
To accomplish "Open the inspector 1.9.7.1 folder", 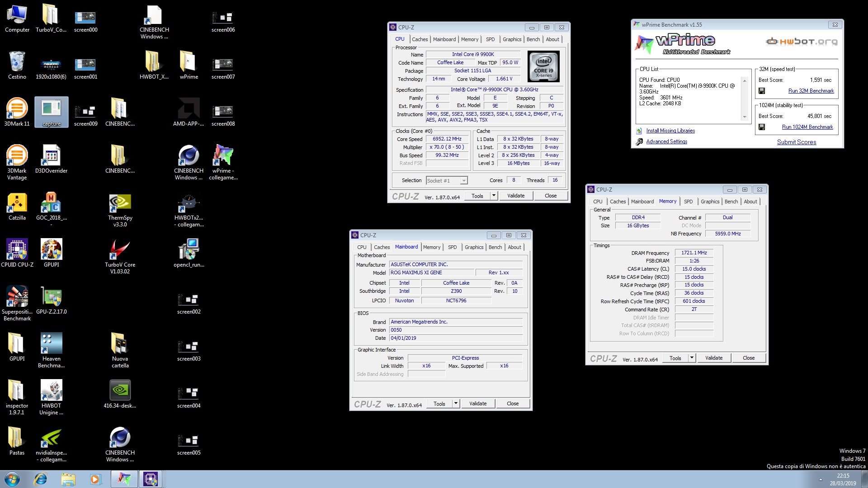I will [17, 397].
